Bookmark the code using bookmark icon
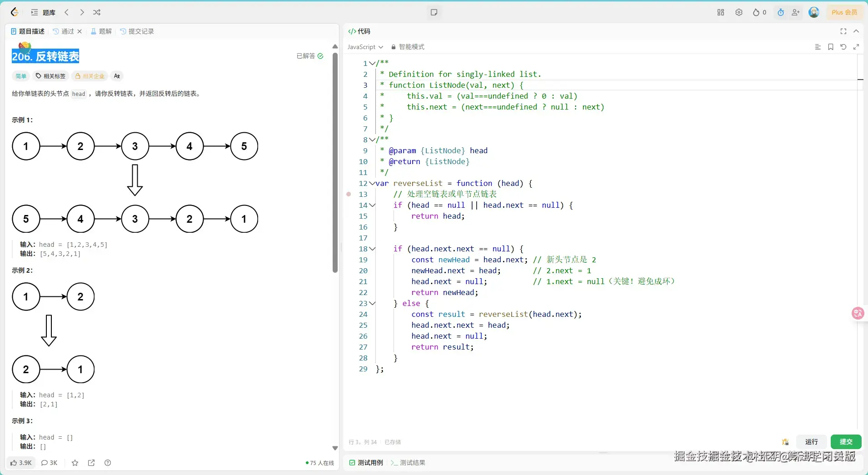Image resolution: width=868 pixels, height=475 pixels. (x=831, y=47)
